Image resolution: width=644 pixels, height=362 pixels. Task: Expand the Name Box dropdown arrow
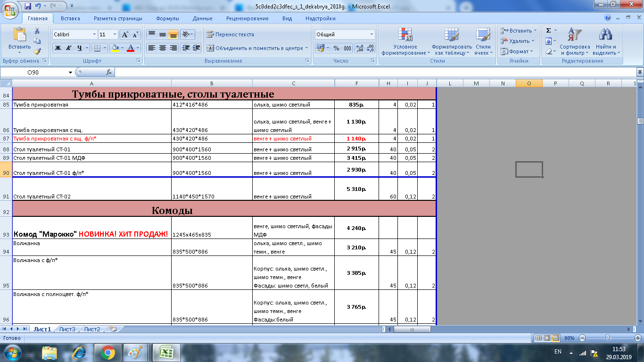point(71,73)
